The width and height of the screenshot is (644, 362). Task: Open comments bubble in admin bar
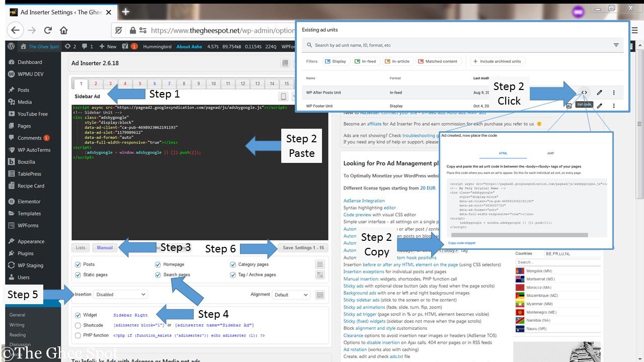pyautogui.click(x=88, y=46)
